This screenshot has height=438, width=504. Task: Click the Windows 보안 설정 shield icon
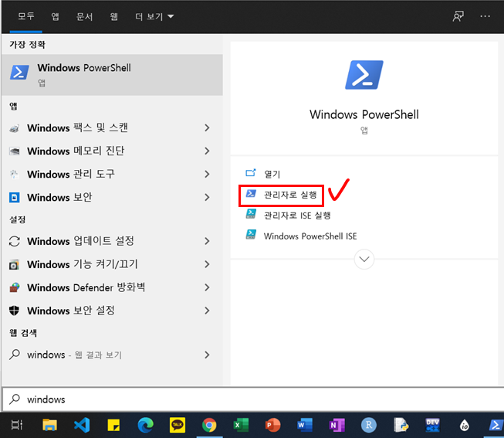(14, 311)
